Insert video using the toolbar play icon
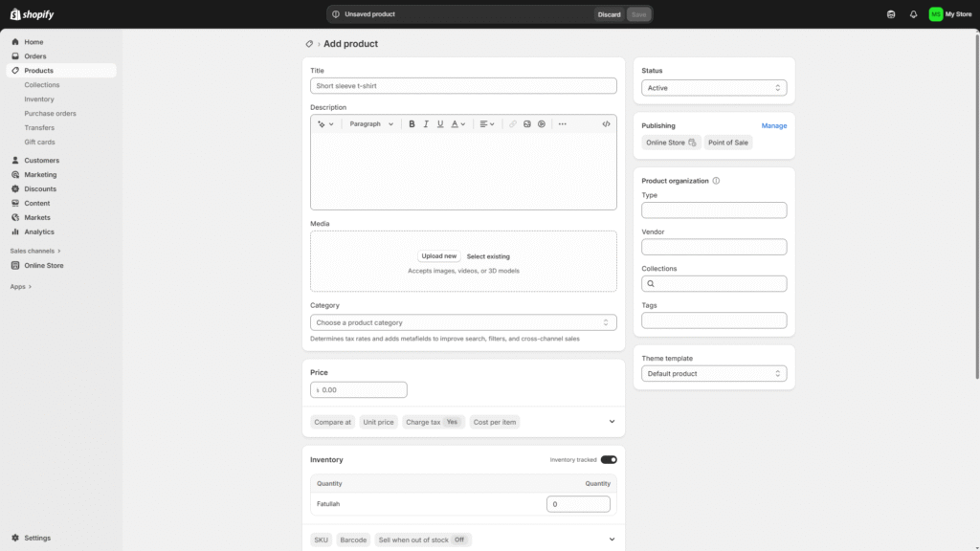This screenshot has height=551, width=980. pyautogui.click(x=542, y=124)
